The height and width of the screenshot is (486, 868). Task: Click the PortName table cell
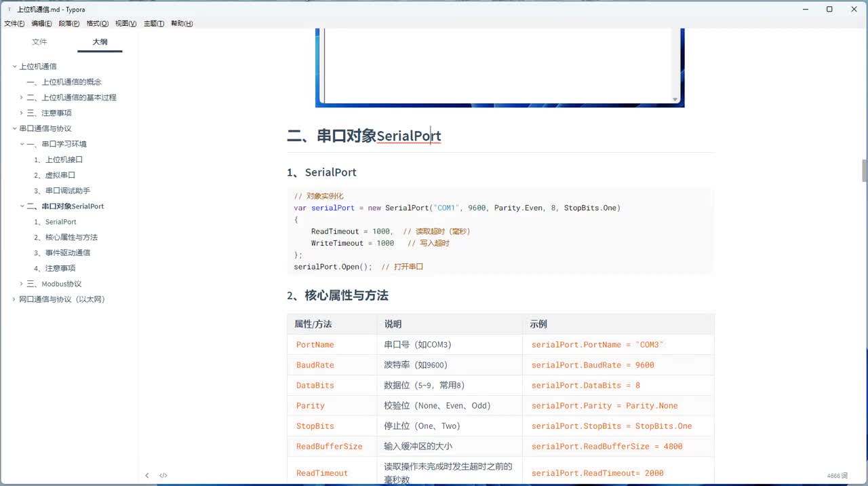(x=332, y=345)
